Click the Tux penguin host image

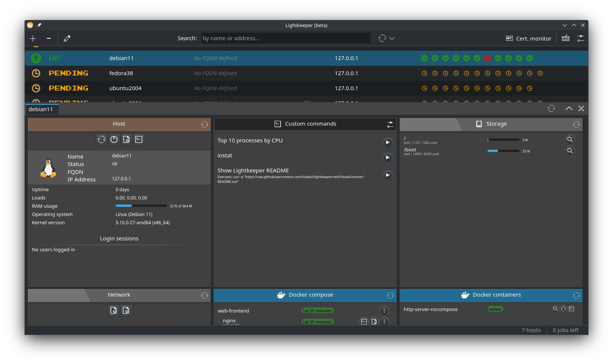48,168
